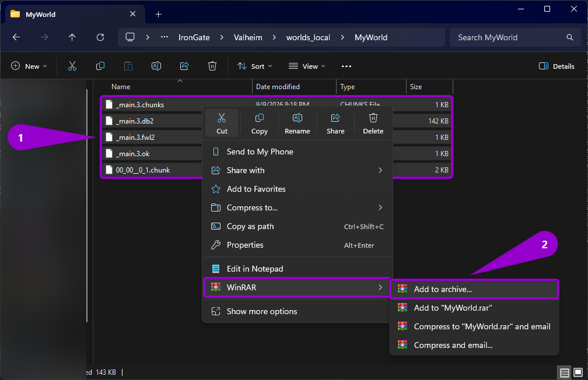Select file _main.3.chunks
This screenshot has width=588, height=380.
pyautogui.click(x=140, y=105)
